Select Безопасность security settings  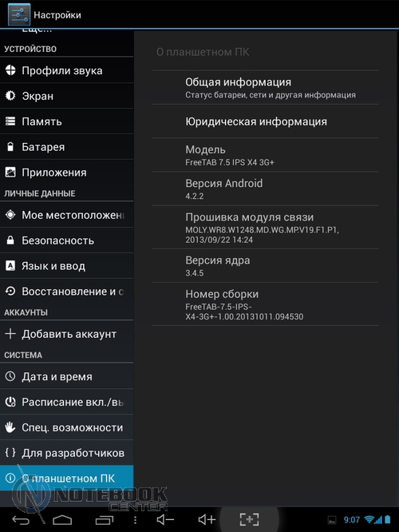(67, 240)
